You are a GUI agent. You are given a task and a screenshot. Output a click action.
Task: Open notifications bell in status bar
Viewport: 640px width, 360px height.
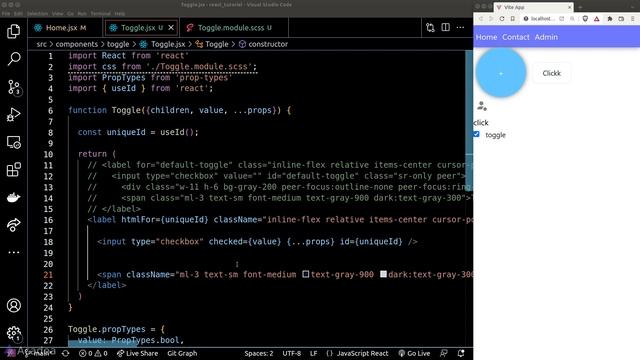461,353
